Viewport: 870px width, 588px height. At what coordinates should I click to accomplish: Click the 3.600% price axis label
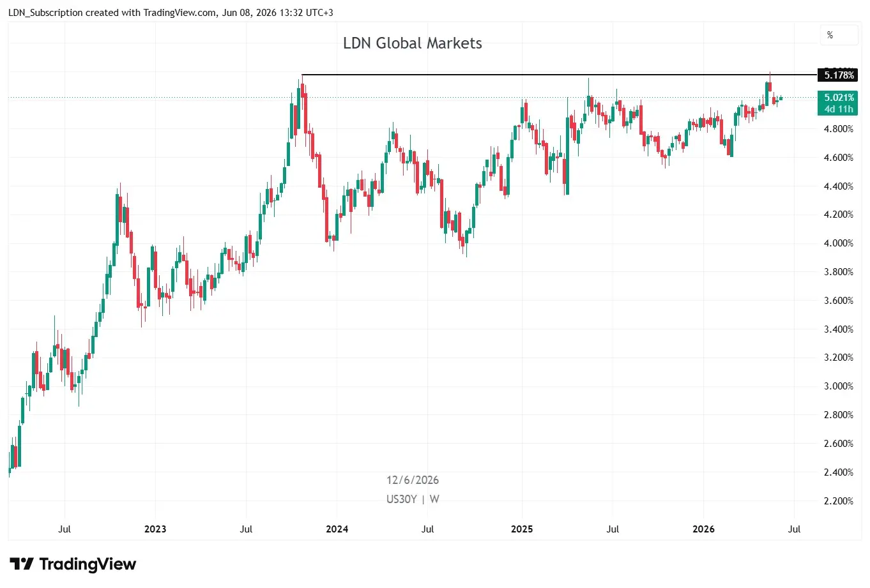pyautogui.click(x=838, y=301)
